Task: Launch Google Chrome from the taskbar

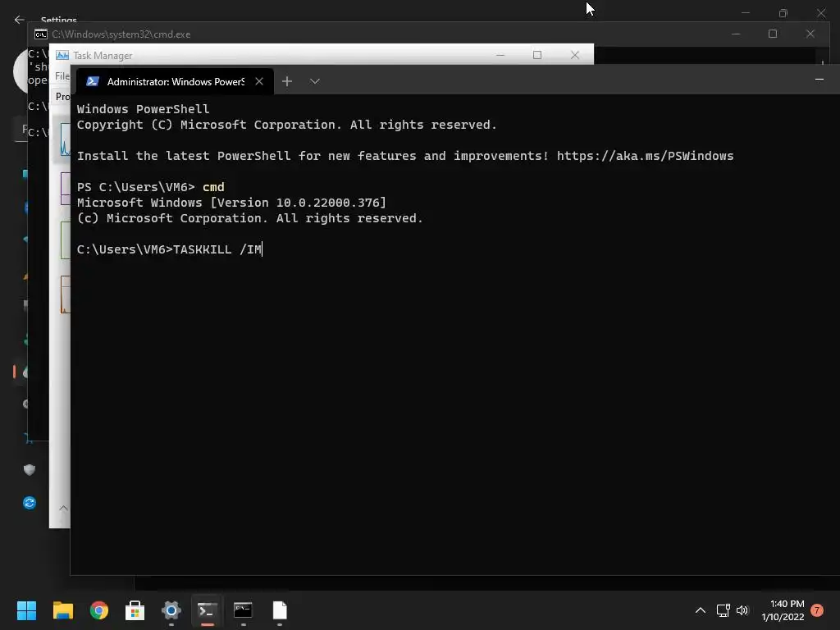Action: click(99, 610)
